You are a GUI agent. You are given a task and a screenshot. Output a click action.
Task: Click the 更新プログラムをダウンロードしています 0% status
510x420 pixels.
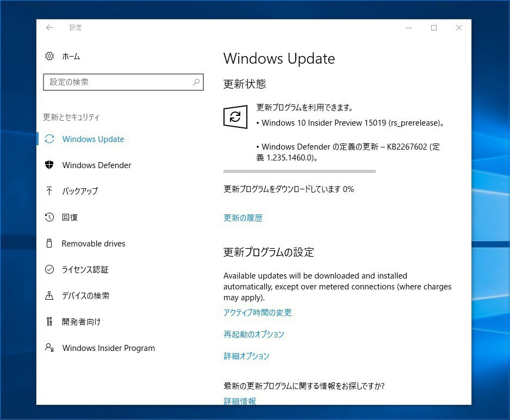point(289,189)
